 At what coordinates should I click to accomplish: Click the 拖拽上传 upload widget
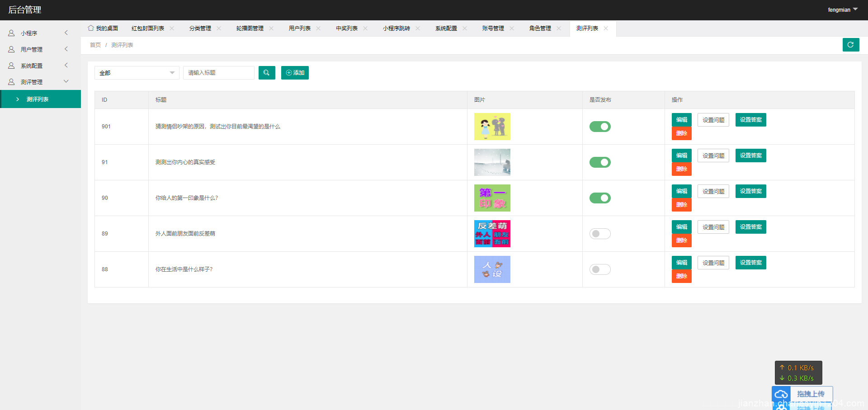coord(802,394)
